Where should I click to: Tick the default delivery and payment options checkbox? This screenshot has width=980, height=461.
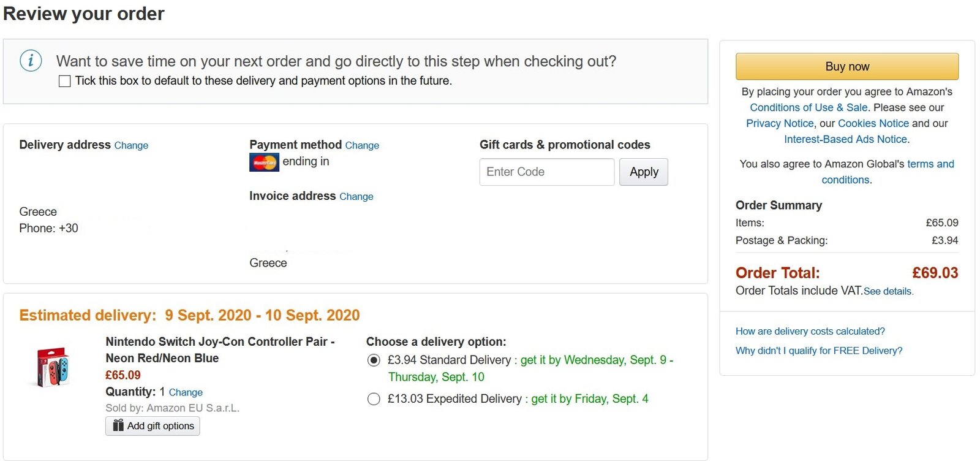tap(64, 81)
